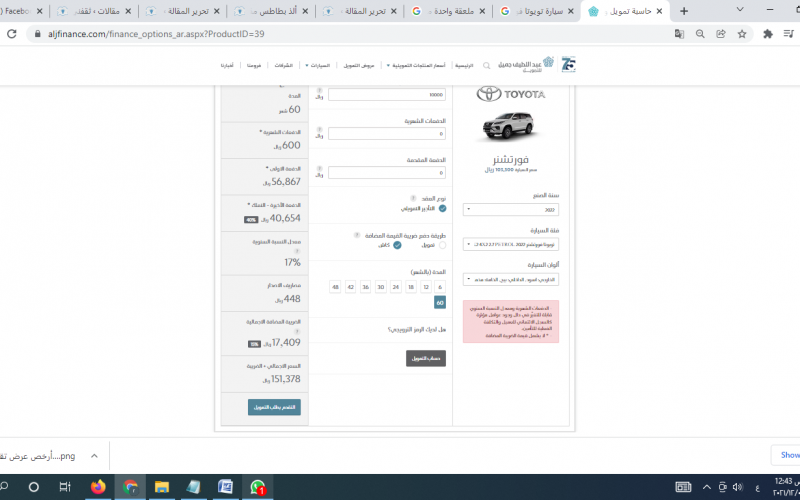Choose 60 months duration
800x500 pixels.
click(x=440, y=303)
